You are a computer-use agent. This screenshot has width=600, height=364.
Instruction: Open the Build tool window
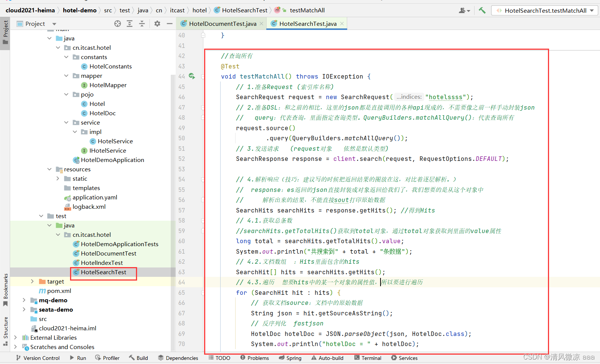(138, 358)
